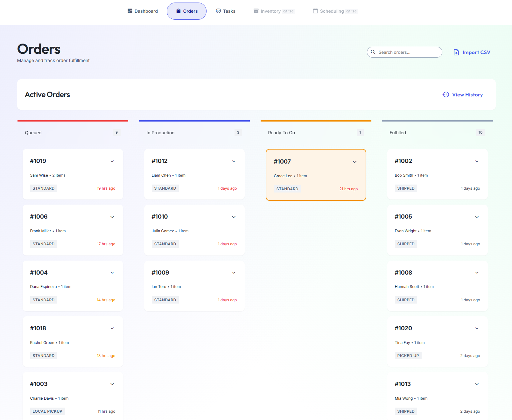
Task: Expand order #1020 for Tina Fay
Action: pos(477,328)
